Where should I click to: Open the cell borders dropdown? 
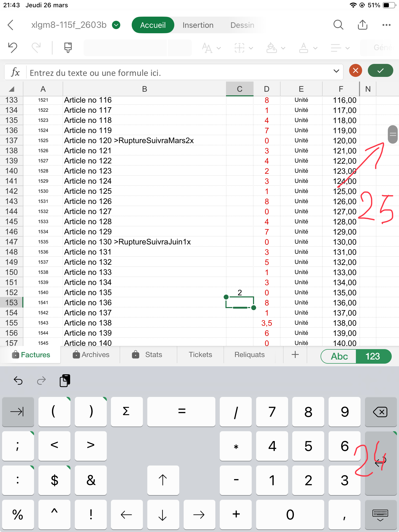243,48
